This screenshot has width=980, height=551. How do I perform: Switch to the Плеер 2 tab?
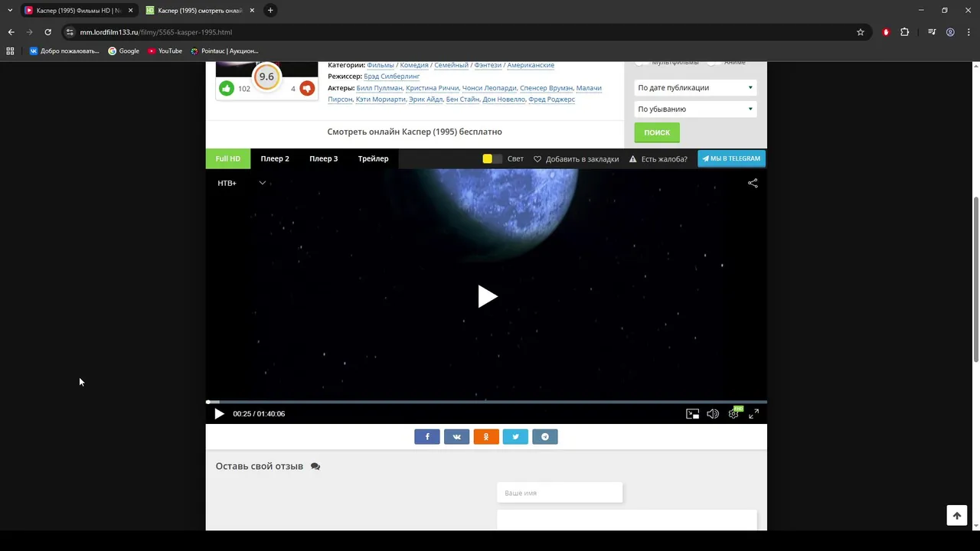(x=275, y=159)
